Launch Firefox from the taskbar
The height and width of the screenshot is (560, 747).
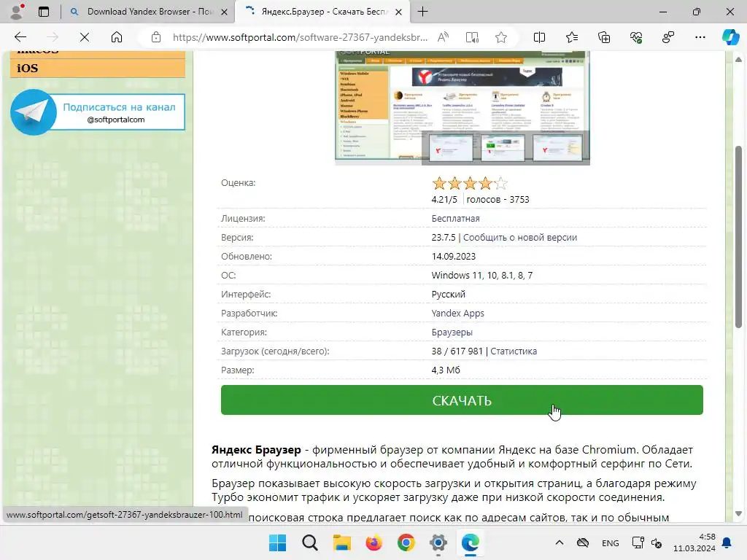(374, 542)
